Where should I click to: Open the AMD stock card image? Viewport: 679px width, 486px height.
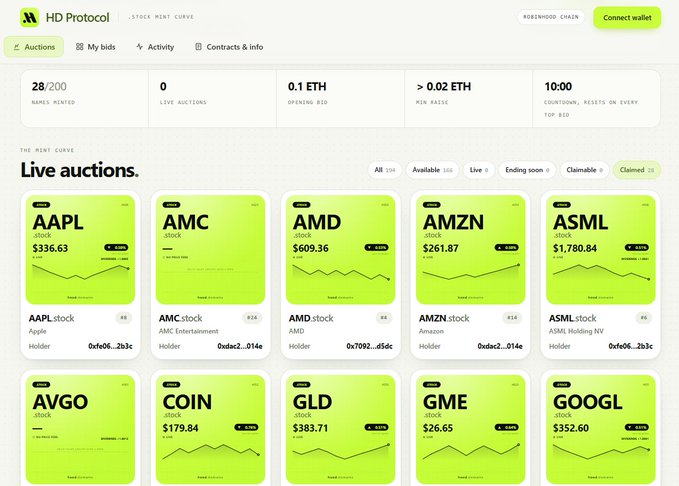point(340,249)
